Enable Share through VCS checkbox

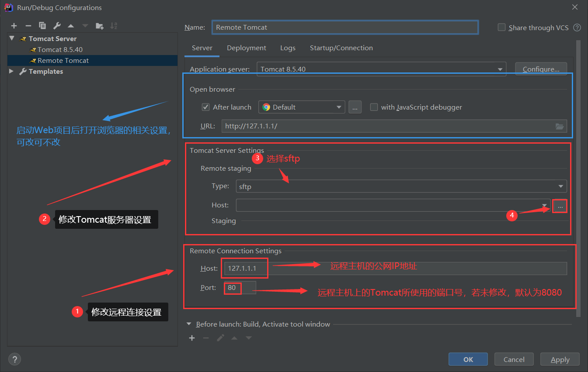(501, 27)
